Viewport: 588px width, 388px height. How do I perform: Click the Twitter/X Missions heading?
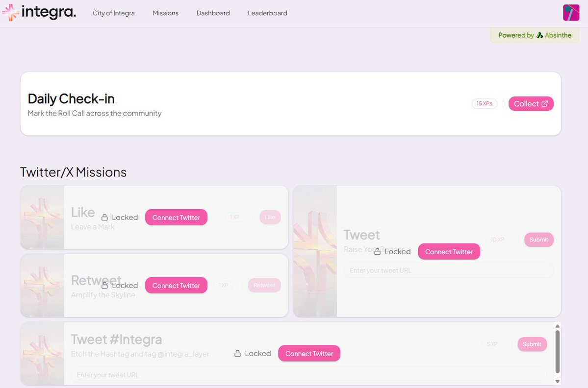(73, 172)
